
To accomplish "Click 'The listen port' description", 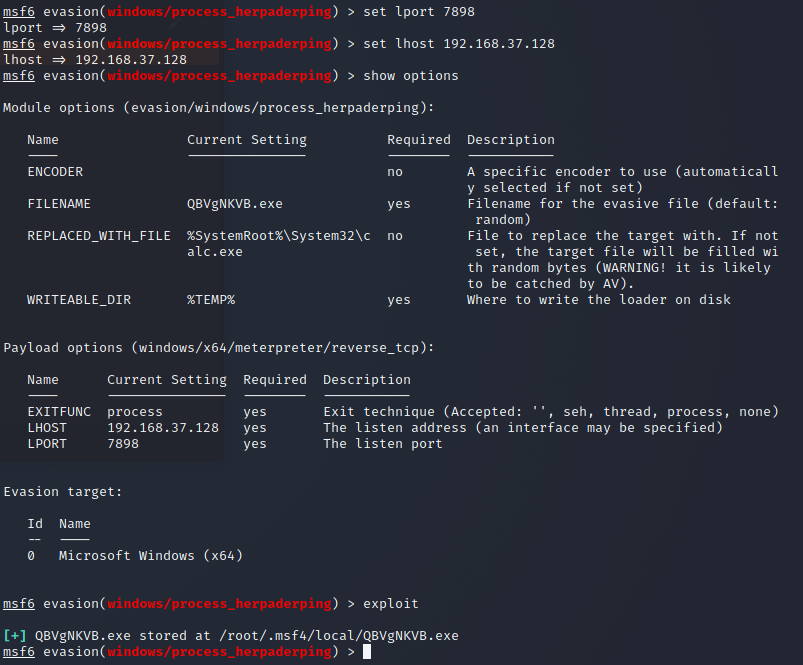I will tap(383, 443).
